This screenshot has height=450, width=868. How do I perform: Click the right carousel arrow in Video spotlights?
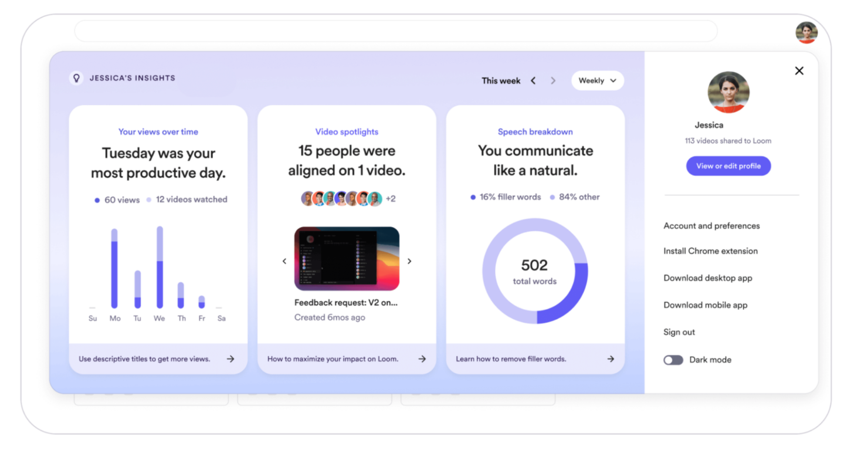click(409, 260)
